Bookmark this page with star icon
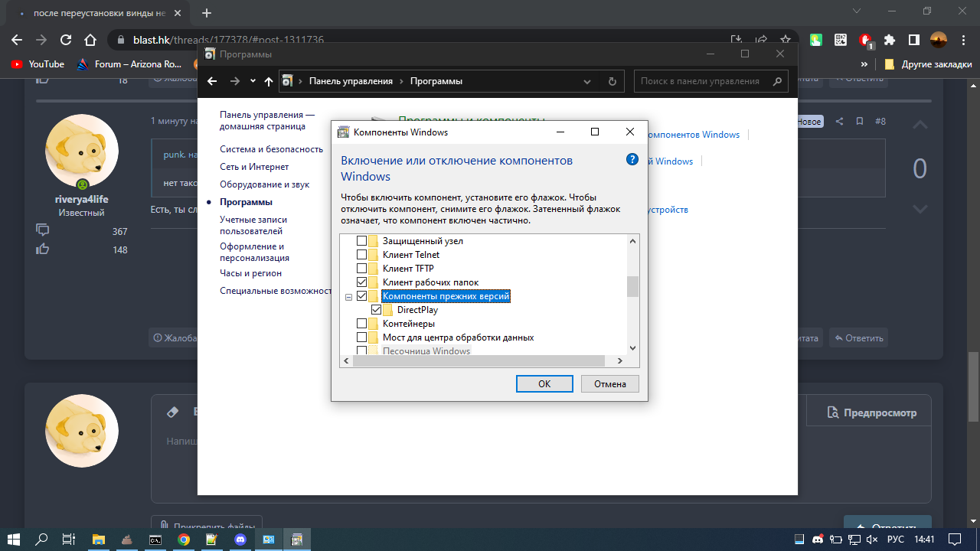This screenshot has height=551, width=980. click(785, 40)
